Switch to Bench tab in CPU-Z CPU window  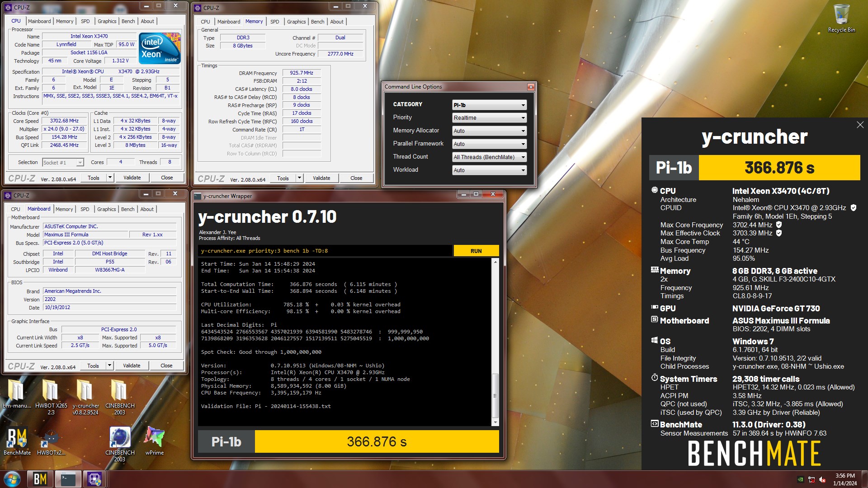[x=128, y=21]
